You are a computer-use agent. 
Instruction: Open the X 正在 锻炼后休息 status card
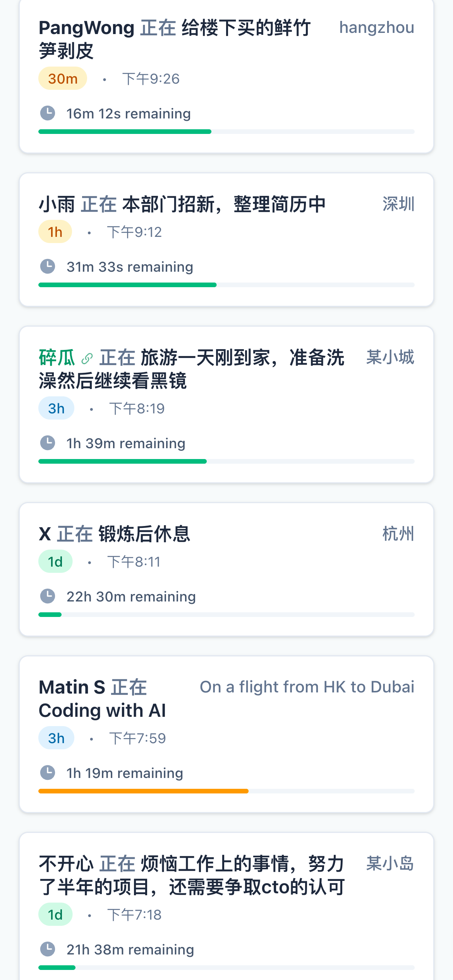tap(226, 569)
